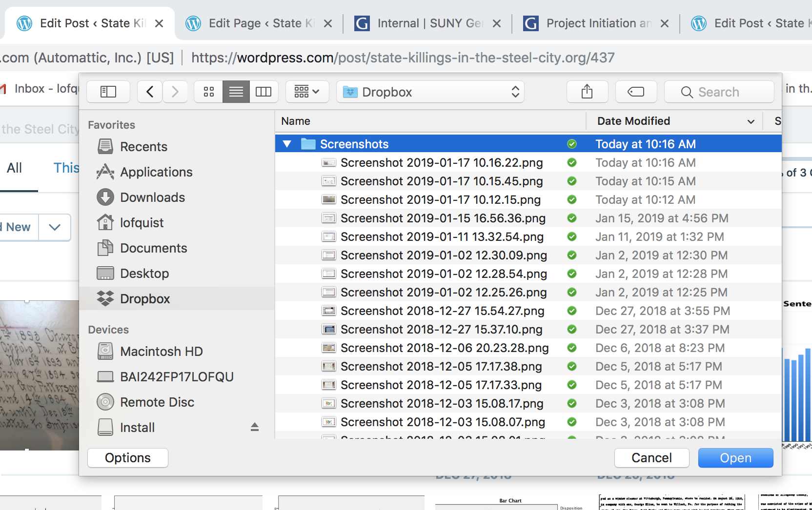
Task: Click the Cancel button
Action: (x=651, y=458)
